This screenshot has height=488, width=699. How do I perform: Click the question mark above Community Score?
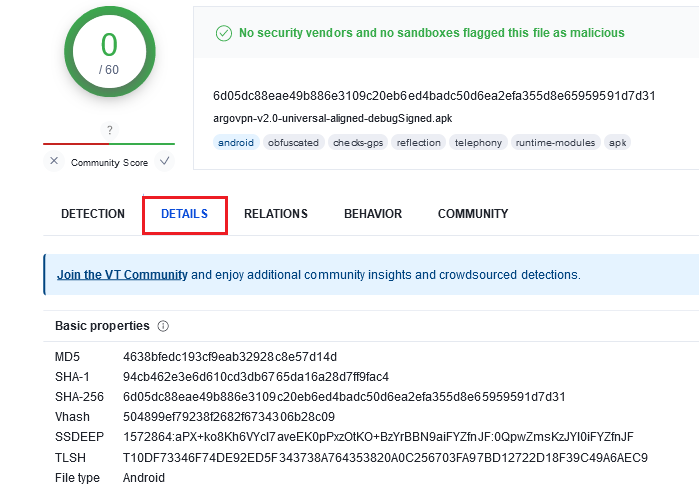(109, 130)
